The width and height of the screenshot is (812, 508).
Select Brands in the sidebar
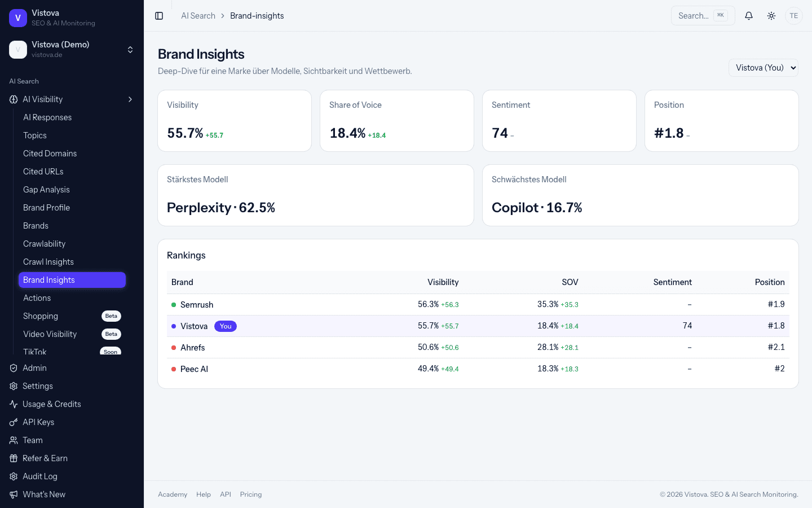[72, 226]
